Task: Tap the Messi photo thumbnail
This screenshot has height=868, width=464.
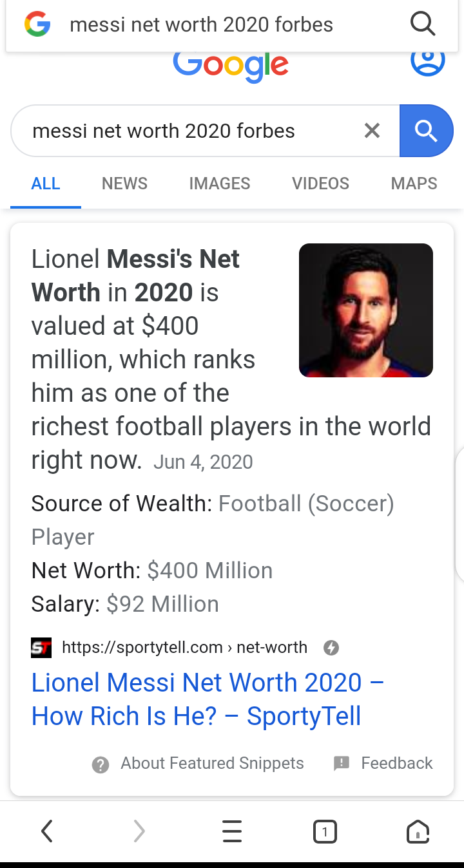Action: point(366,310)
